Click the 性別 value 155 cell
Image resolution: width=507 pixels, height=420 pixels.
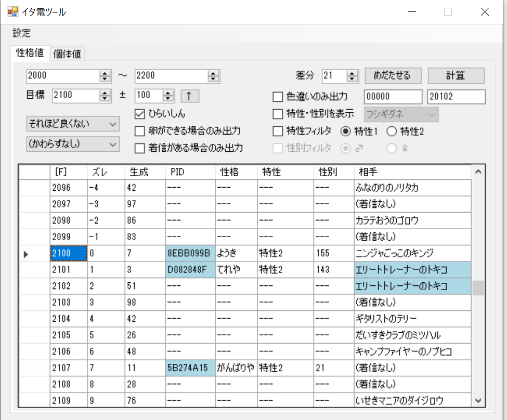[x=334, y=253]
